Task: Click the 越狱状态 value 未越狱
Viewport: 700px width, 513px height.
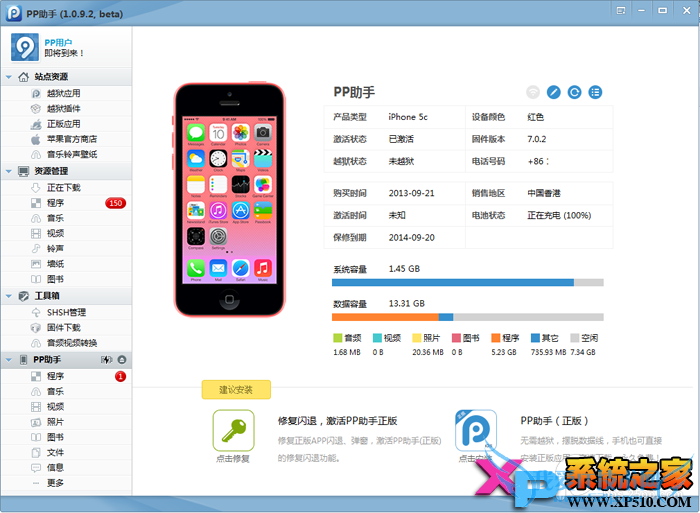Action: pyautogui.click(x=401, y=161)
